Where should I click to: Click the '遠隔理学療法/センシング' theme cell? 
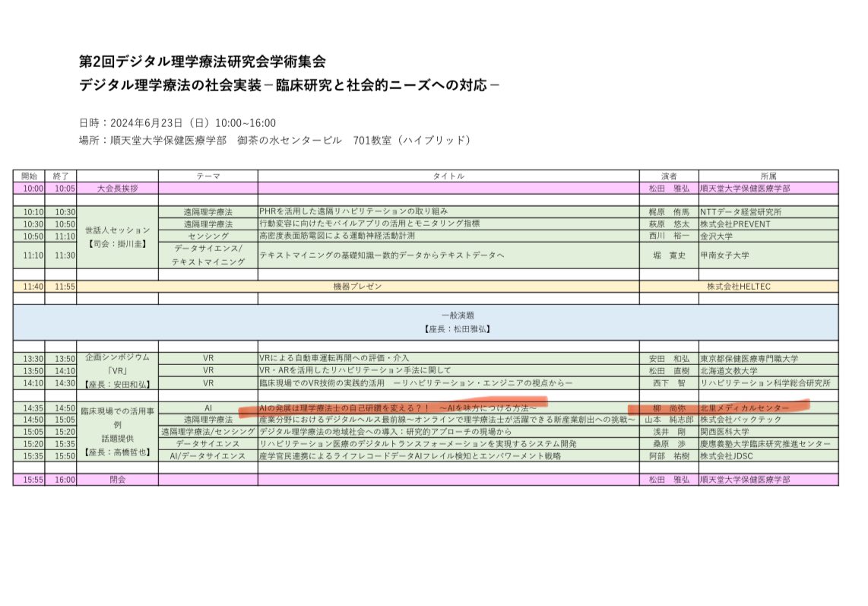[208, 432]
